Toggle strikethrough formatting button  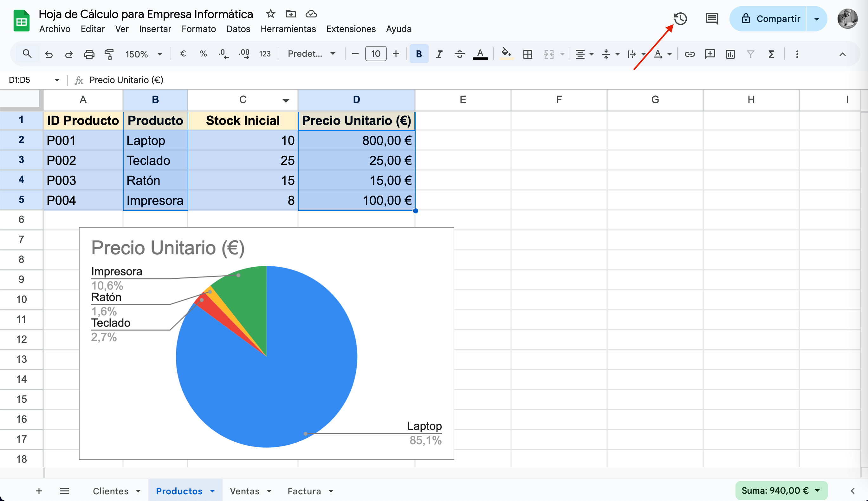tap(459, 54)
